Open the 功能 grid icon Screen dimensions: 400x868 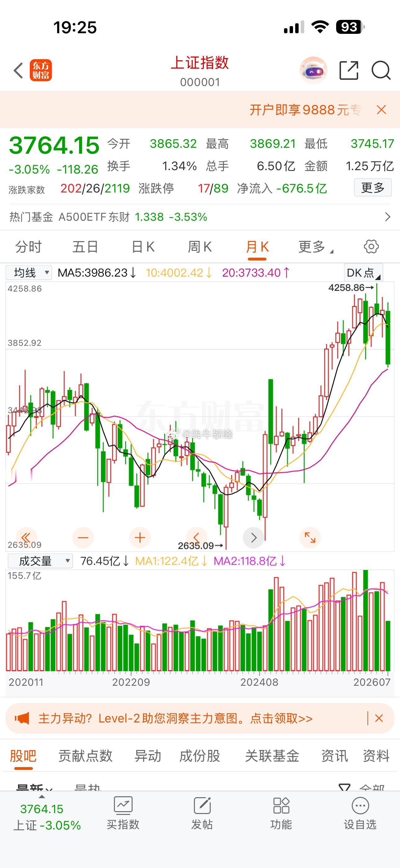[x=281, y=813]
